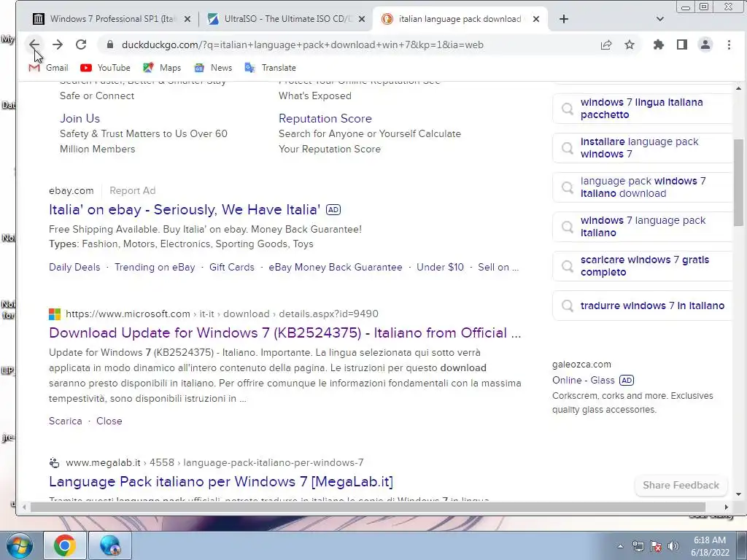Click the Close sublink under Microsoft result
Image resolution: width=747 pixels, height=560 pixels.
point(109,421)
